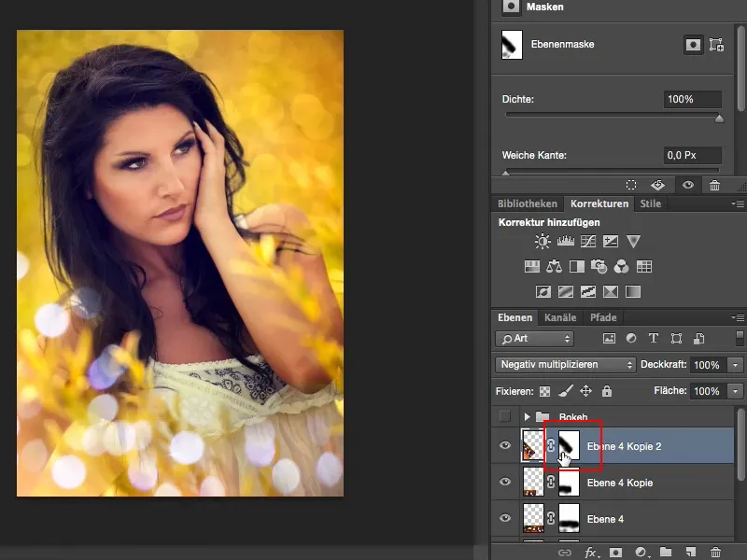Screen dimensions: 747x560
Task: Open the layer styles fx icon
Action: pyautogui.click(x=590, y=552)
